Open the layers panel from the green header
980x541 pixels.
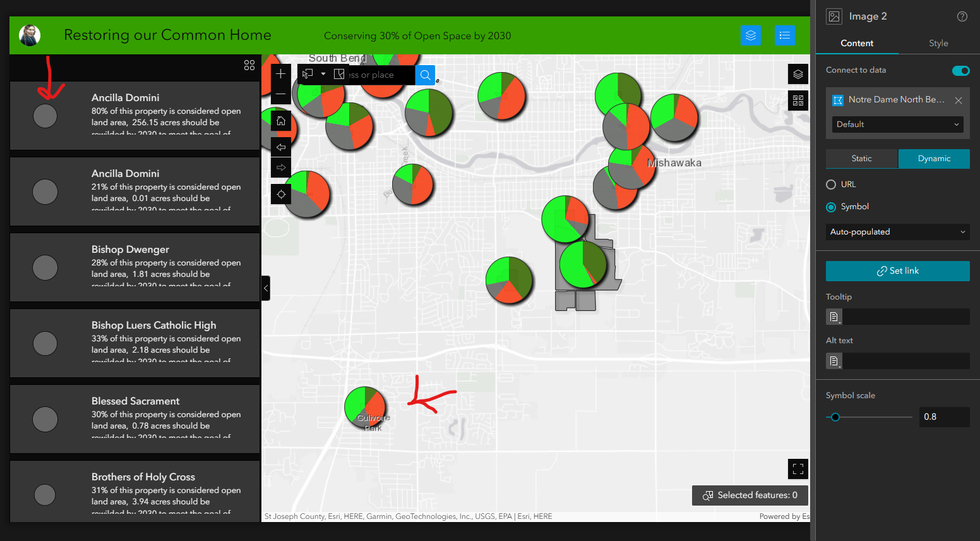coord(751,35)
